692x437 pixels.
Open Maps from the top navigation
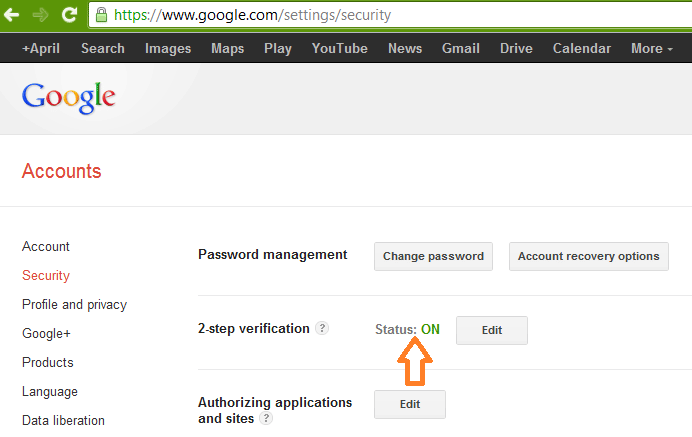[228, 49]
